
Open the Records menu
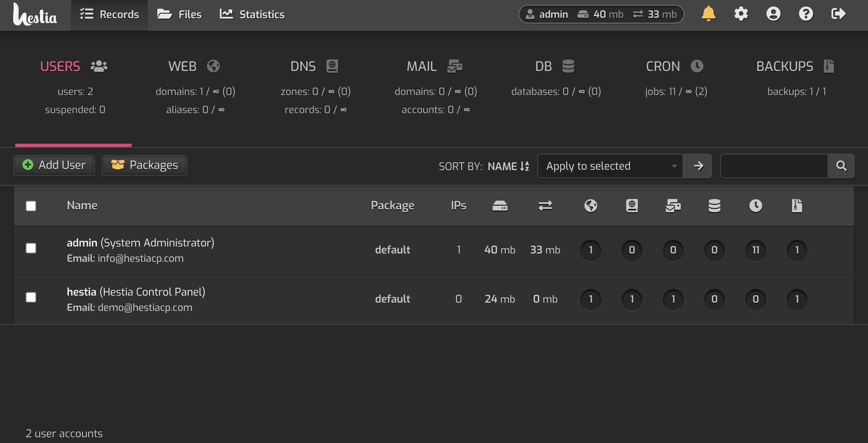(x=109, y=15)
